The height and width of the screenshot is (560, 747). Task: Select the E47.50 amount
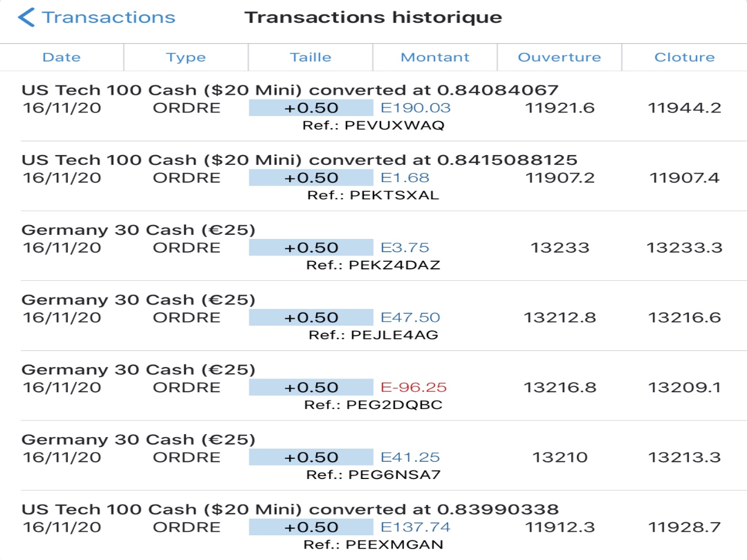pyautogui.click(x=410, y=318)
